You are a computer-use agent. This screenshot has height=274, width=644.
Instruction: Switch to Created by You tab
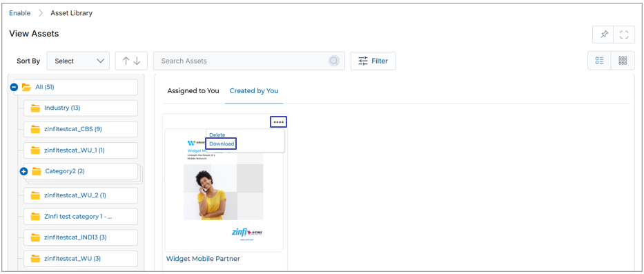click(x=254, y=91)
